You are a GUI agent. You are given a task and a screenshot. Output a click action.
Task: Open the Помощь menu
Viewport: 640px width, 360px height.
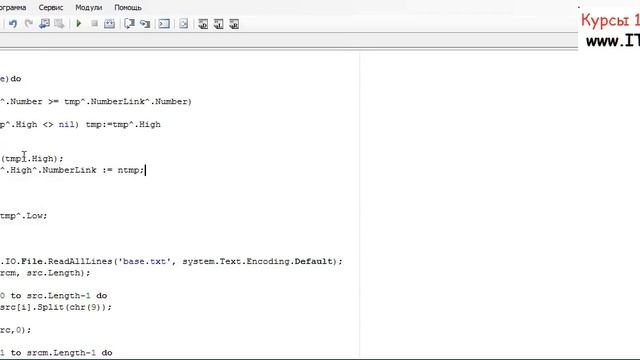click(128, 8)
